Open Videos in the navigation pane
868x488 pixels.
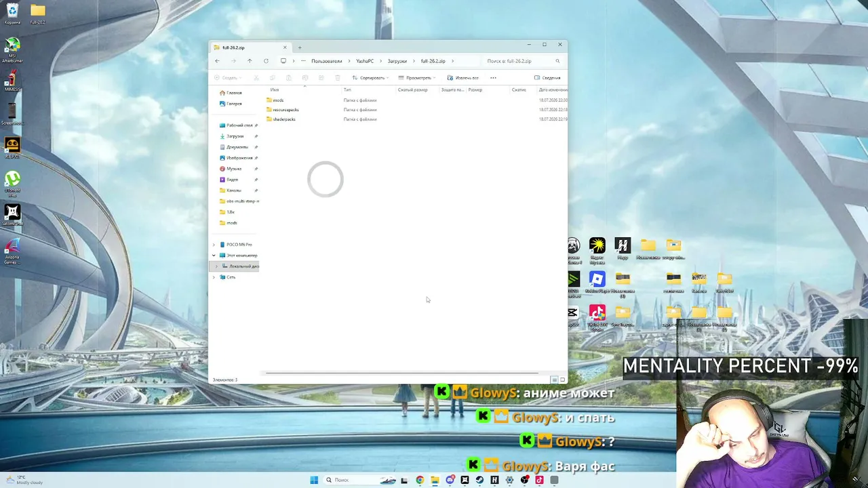tap(229, 180)
